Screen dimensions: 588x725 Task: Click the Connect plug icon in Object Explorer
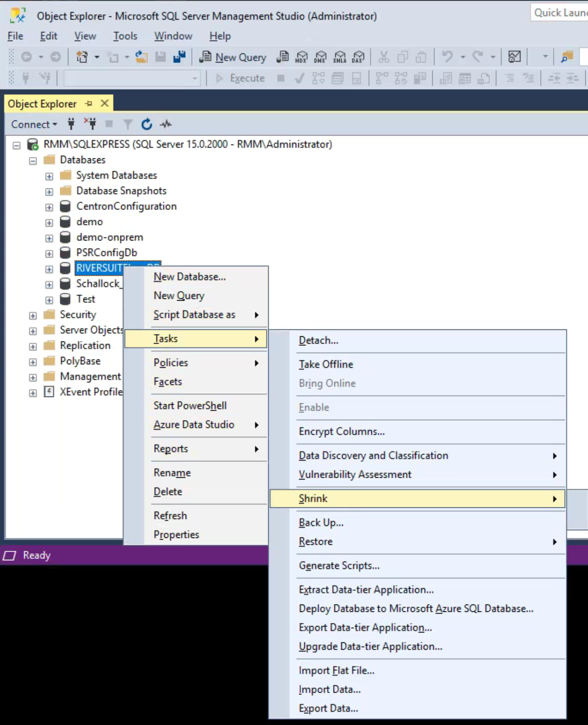click(x=71, y=124)
